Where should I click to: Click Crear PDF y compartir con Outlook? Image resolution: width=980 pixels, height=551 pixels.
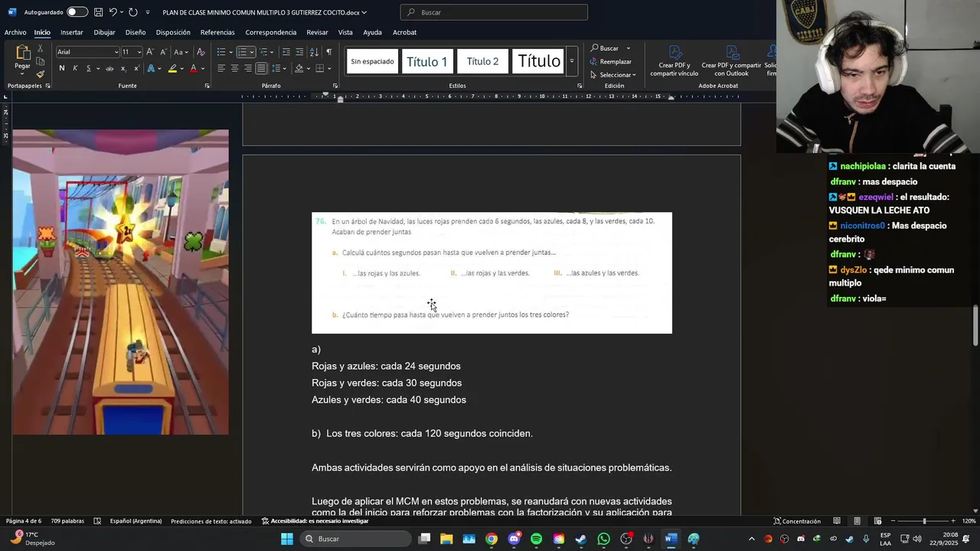[x=731, y=61]
